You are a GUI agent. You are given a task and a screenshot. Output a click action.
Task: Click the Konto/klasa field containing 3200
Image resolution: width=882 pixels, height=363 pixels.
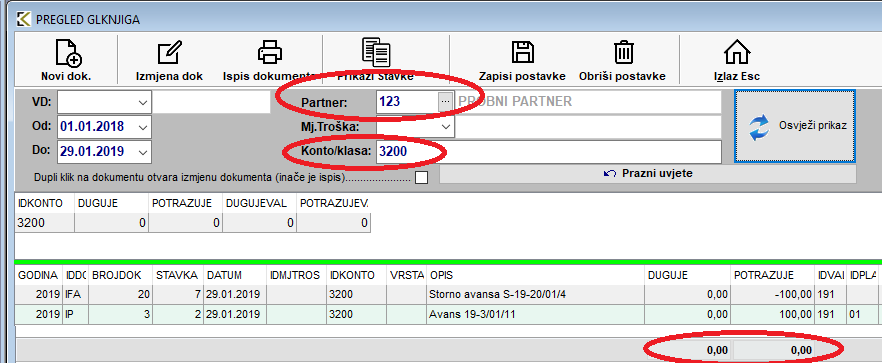tap(549, 151)
